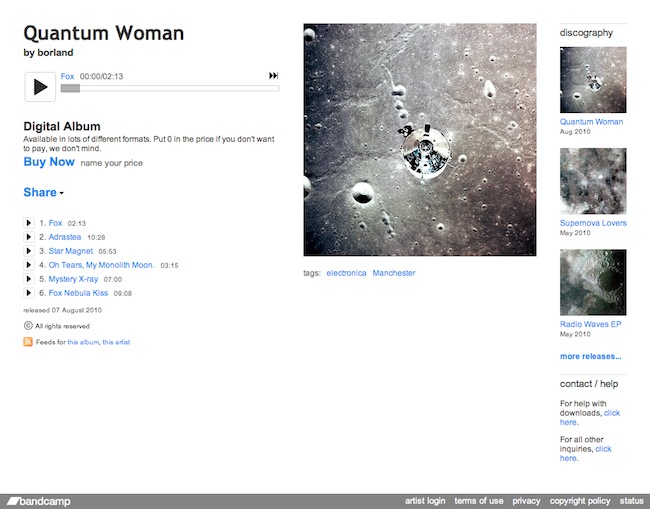Image resolution: width=650 pixels, height=509 pixels.
Task: Click the name your price text
Action: [112, 163]
